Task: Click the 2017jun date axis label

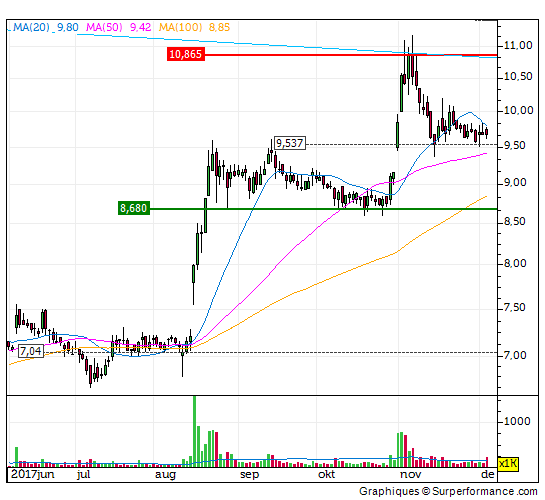Action: pyautogui.click(x=32, y=475)
